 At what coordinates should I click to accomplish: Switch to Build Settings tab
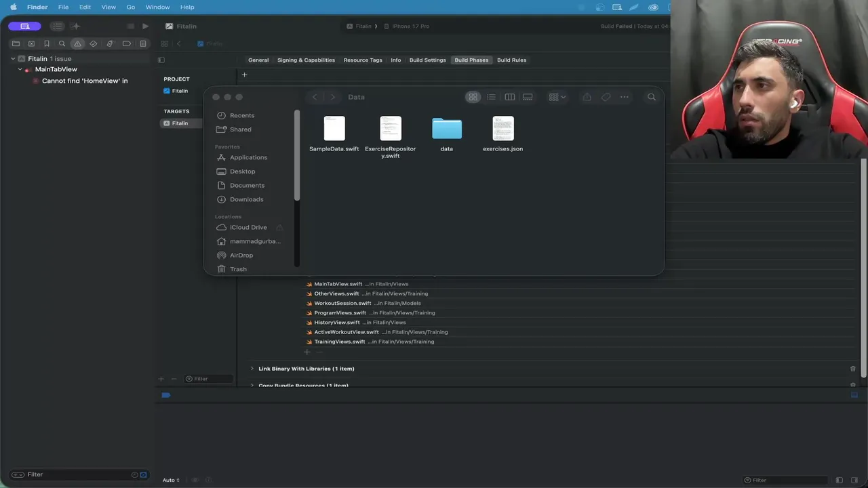[428, 60]
